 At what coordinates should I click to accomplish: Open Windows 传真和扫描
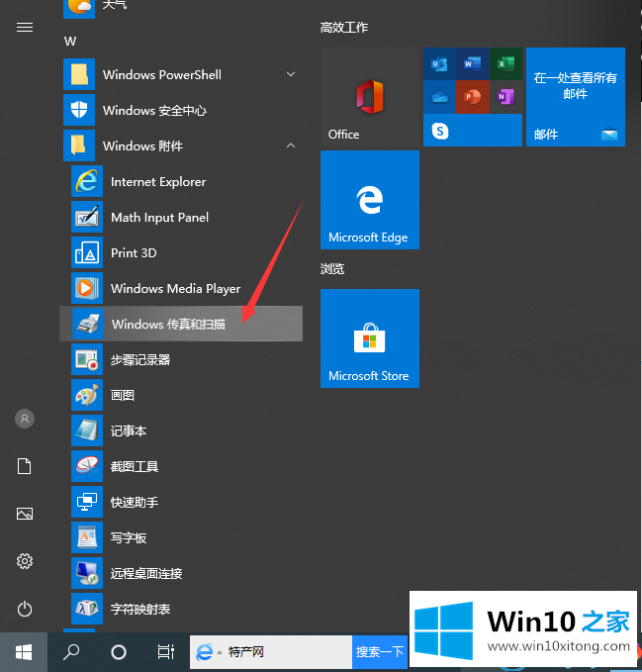coord(181,324)
